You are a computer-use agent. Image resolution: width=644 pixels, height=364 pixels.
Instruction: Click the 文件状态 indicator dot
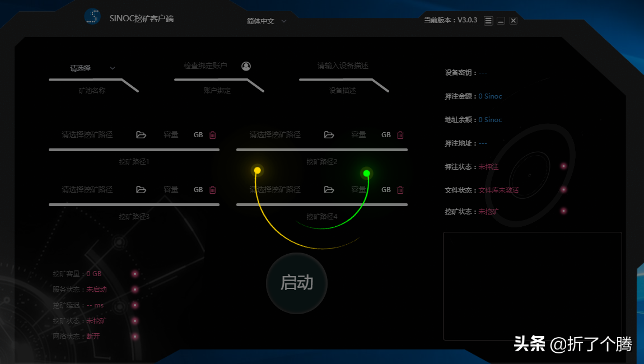[x=563, y=189]
